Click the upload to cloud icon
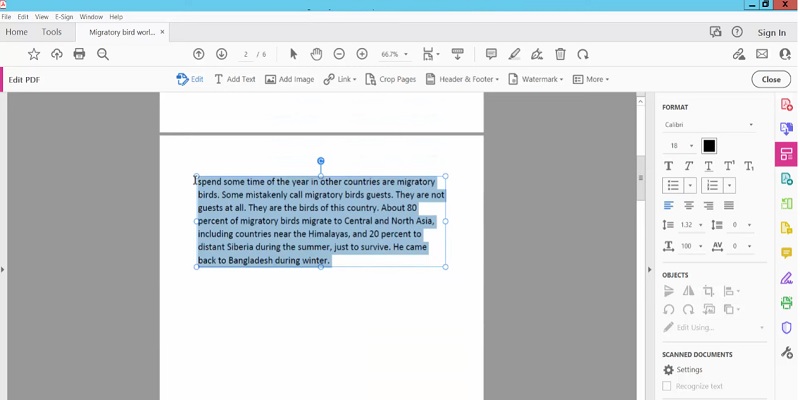The height and width of the screenshot is (400, 800). 57,54
